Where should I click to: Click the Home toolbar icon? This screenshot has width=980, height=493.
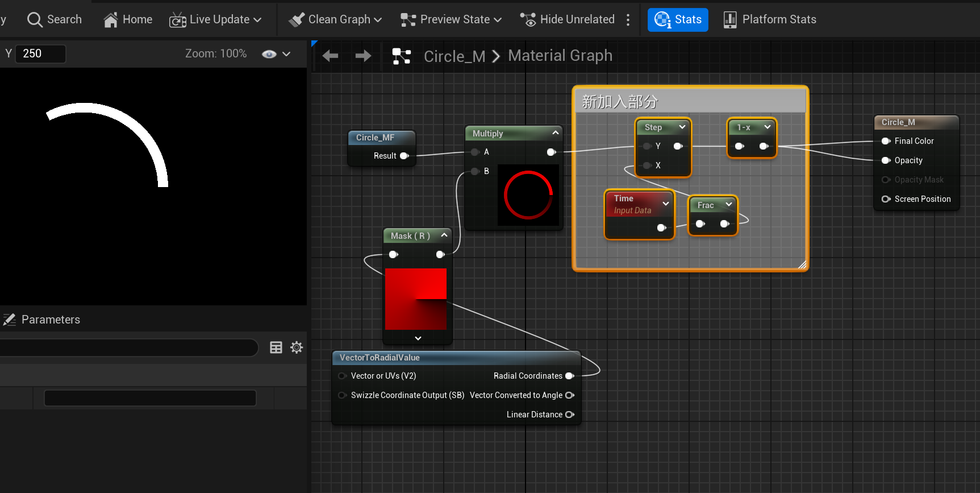tap(111, 20)
